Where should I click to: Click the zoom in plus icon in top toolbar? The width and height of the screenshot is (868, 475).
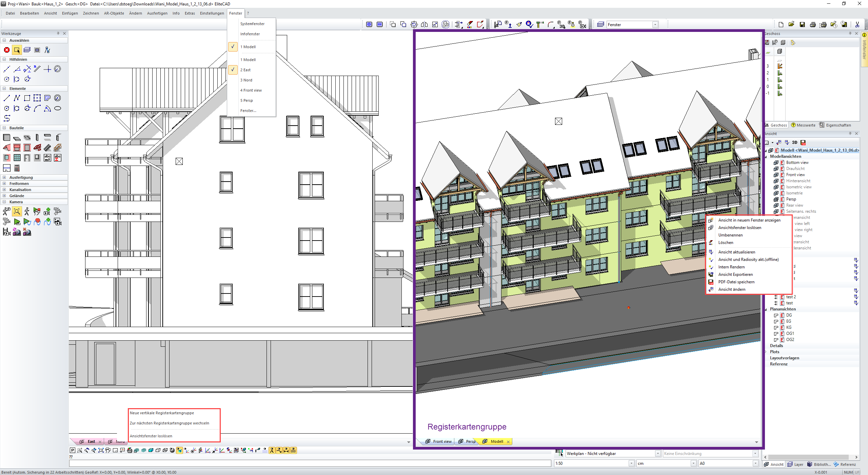(x=369, y=24)
